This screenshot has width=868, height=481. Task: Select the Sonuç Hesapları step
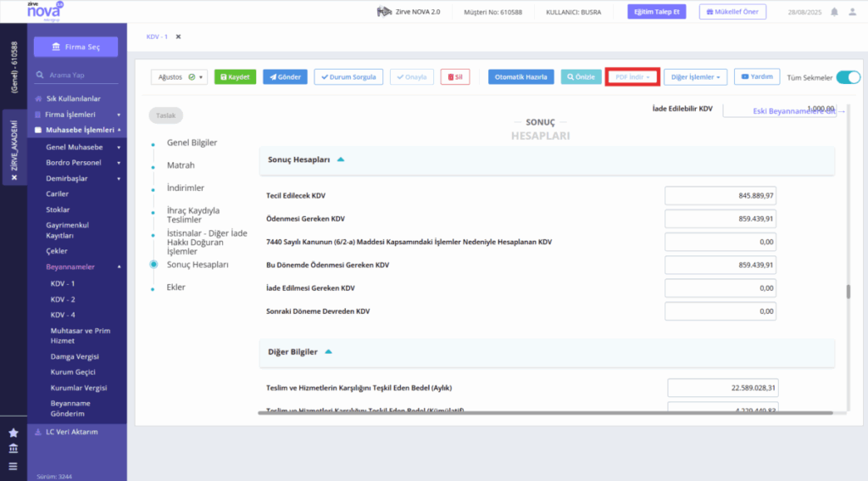[x=198, y=265]
